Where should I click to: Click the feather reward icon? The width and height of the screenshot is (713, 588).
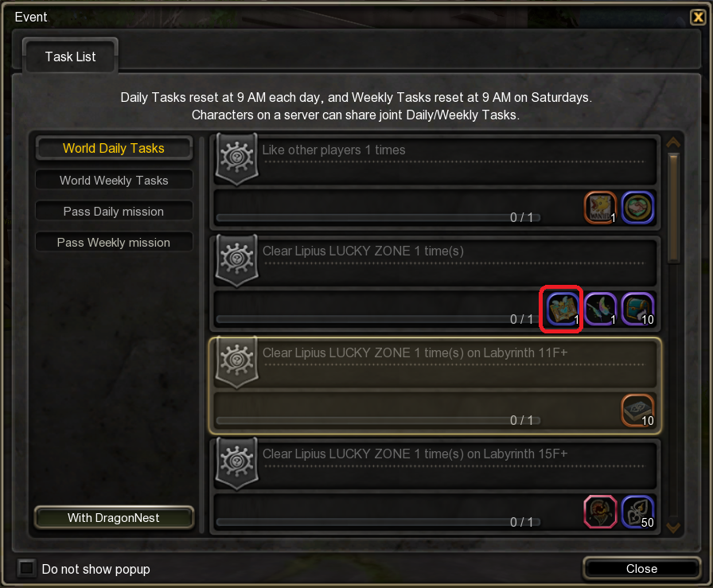(600, 310)
